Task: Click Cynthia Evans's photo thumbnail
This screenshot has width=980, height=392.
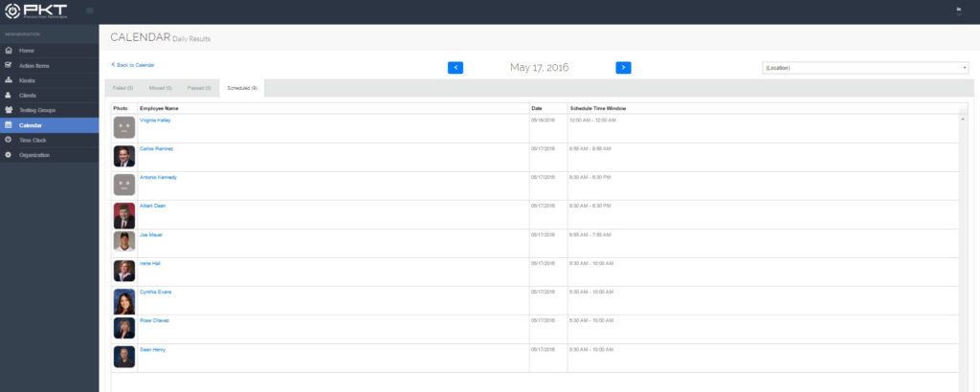Action: (x=124, y=301)
